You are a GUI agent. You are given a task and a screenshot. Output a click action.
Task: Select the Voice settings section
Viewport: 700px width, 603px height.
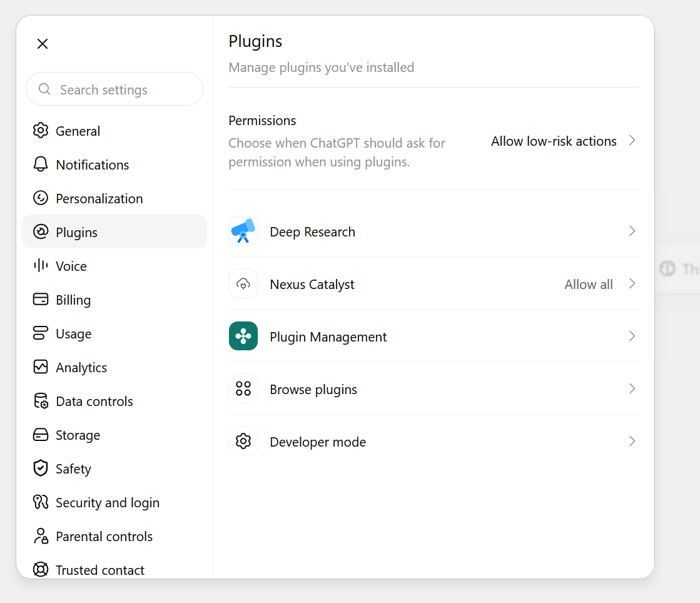click(114, 266)
